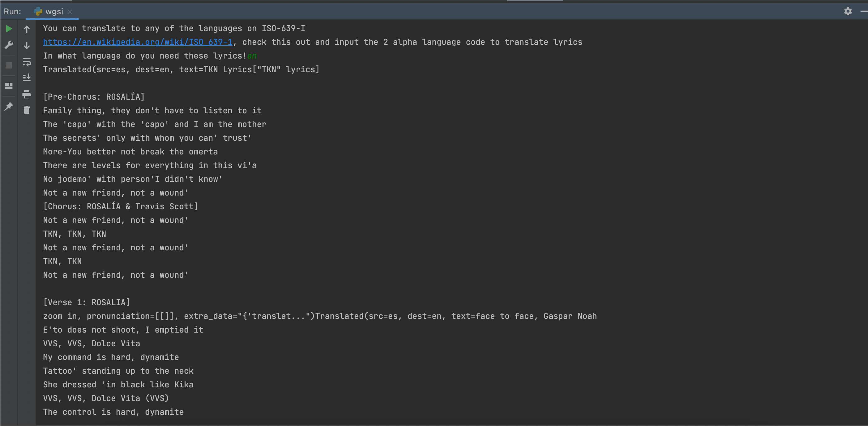
Task: Toggle soft-wrap for console lines
Action: coord(27,62)
